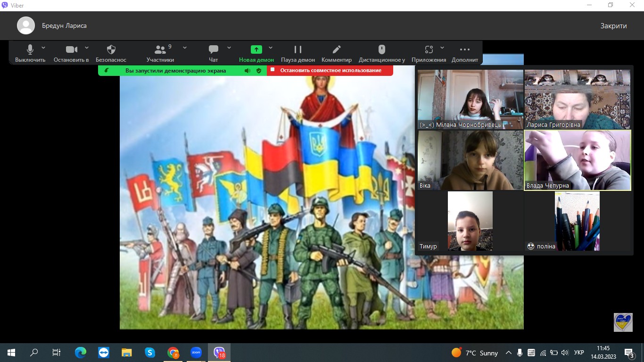Select Влада Чепурна video thumbnail
This screenshot has width=644, height=362.
[578, 160]
